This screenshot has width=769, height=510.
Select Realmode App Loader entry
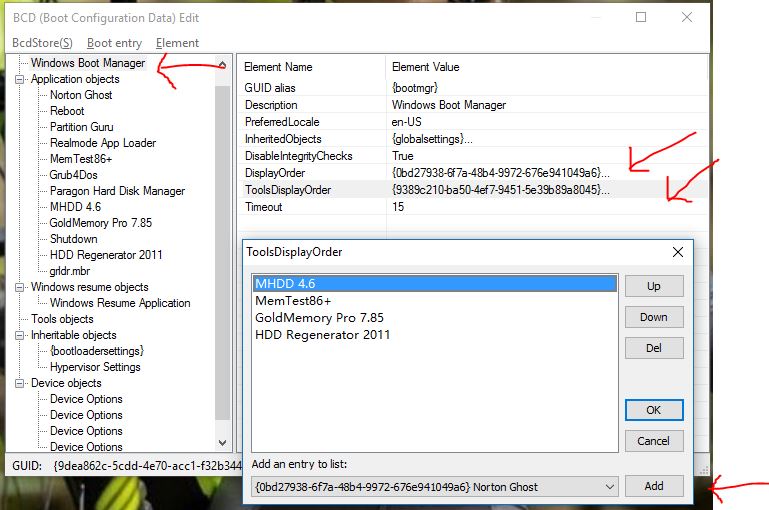pyautogui.click(x=103, y=143)
